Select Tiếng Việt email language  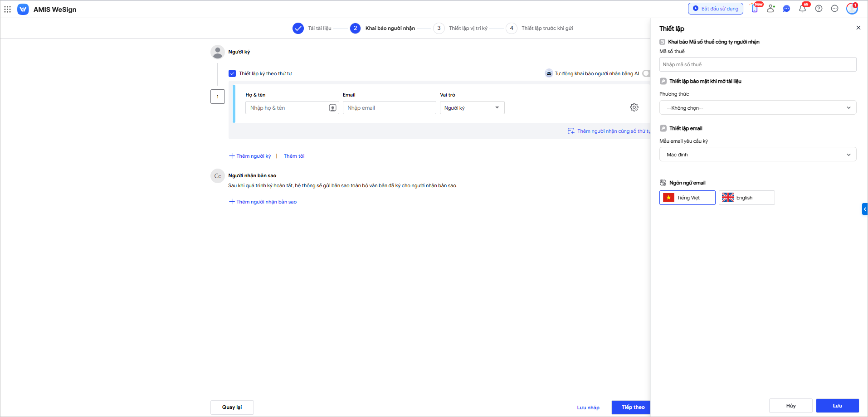tap(687, 198)
